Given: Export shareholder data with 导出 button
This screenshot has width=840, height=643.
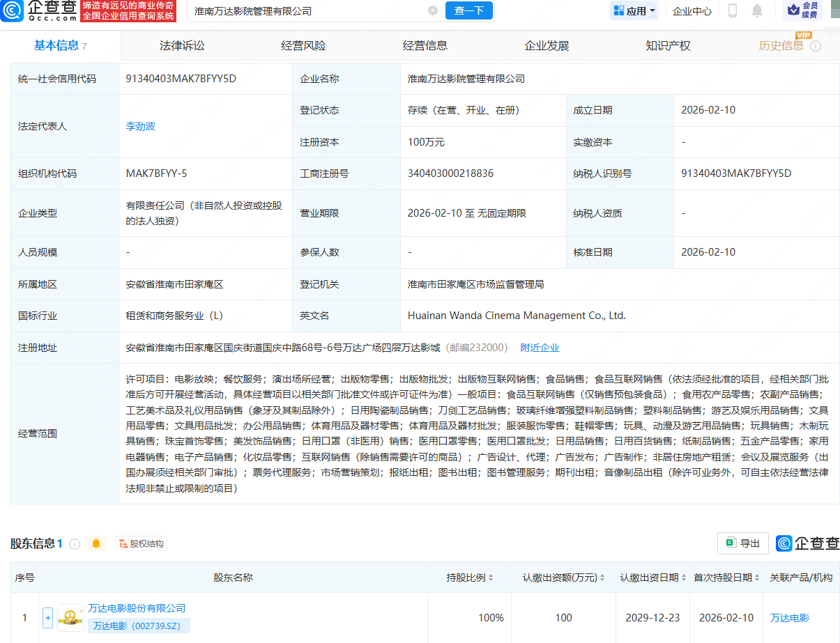Looking at the screenshot, I should click(x=743, y=543).
